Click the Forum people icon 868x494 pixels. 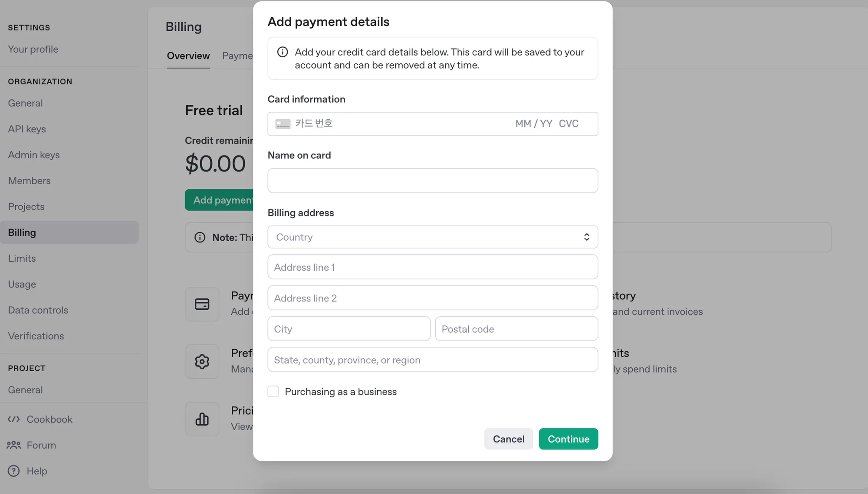coord(14,445)
